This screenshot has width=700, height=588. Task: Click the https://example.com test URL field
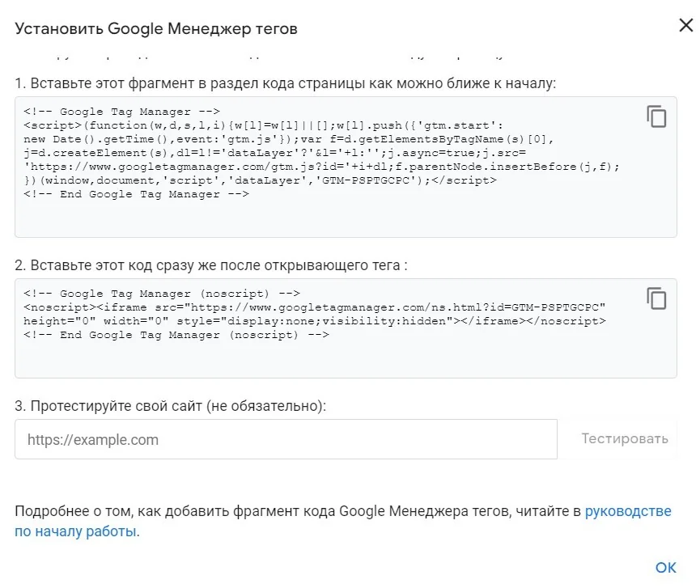pos(286,439)
